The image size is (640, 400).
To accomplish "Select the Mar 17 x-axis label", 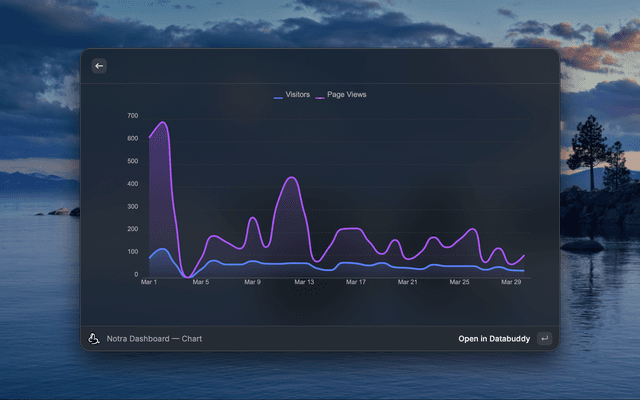I will pyautogui.click(x=356, y=283).
